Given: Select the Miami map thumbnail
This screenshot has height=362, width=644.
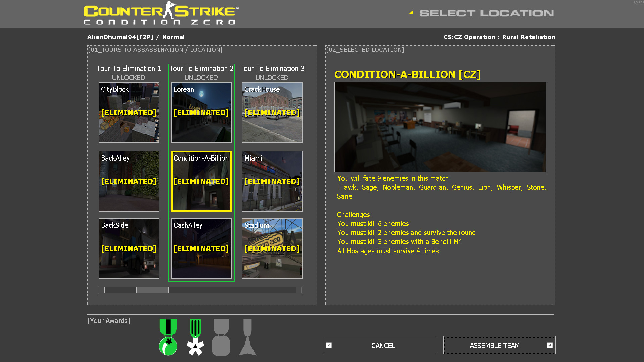Looking at the screenshot, I should [272, 181].
